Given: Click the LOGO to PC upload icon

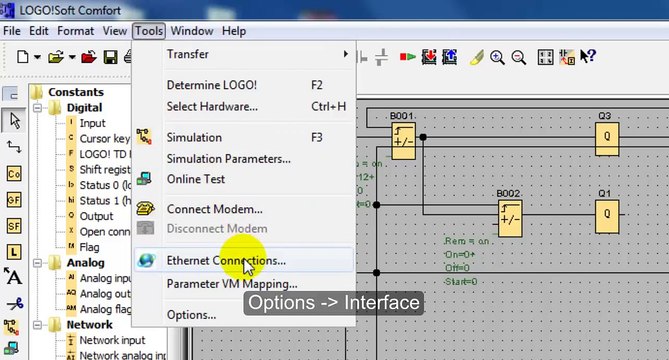Looking at the screenshot, I should pyautogui.click(x=449, y=57).
